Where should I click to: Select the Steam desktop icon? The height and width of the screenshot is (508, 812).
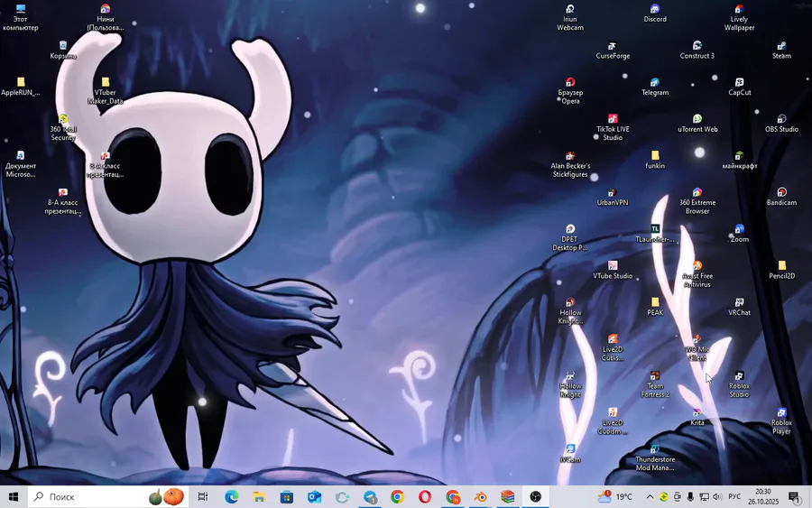[781, 51]
